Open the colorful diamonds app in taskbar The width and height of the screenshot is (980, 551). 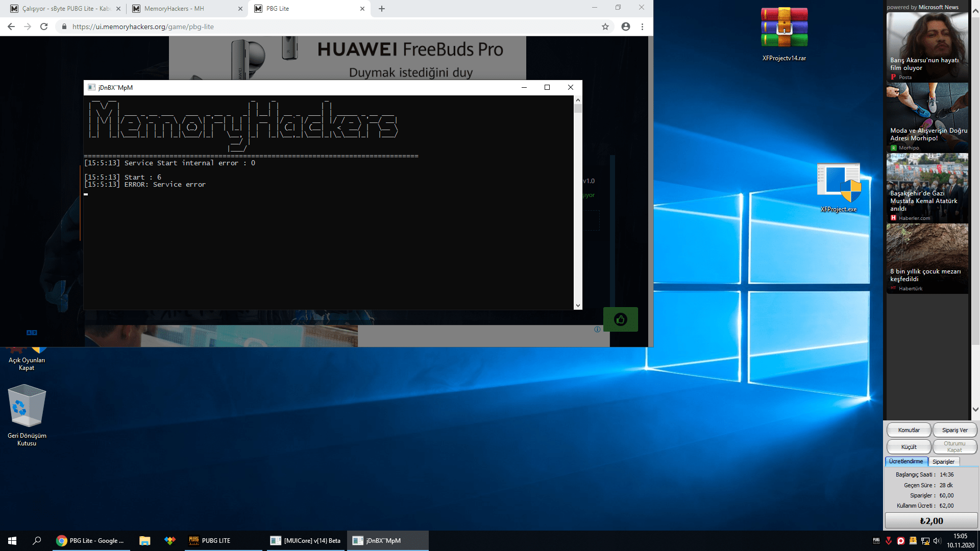(x=170, y=541)
